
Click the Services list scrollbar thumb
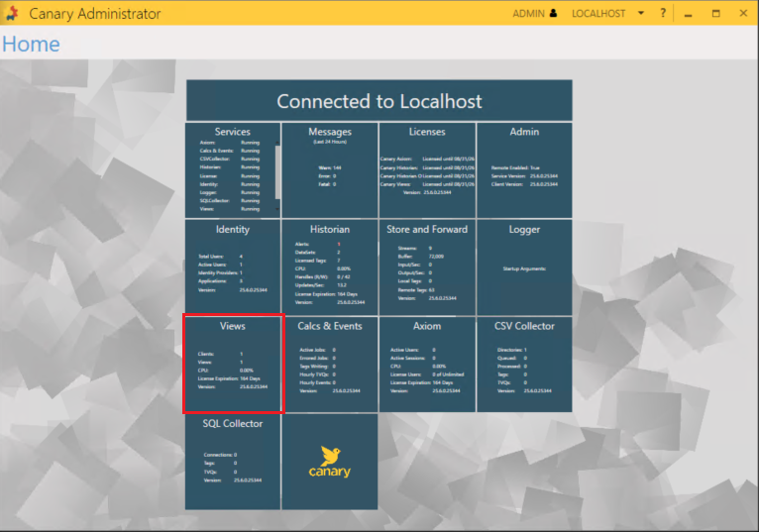point(277,172)
